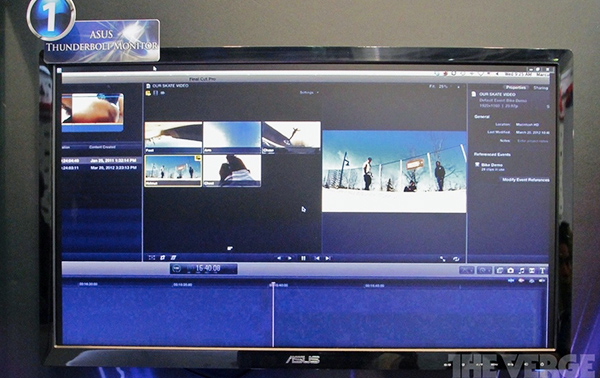Click the OUR SKATE VIDEO title in the inspector
Screen dimensions: 600x378
[497, 94]
